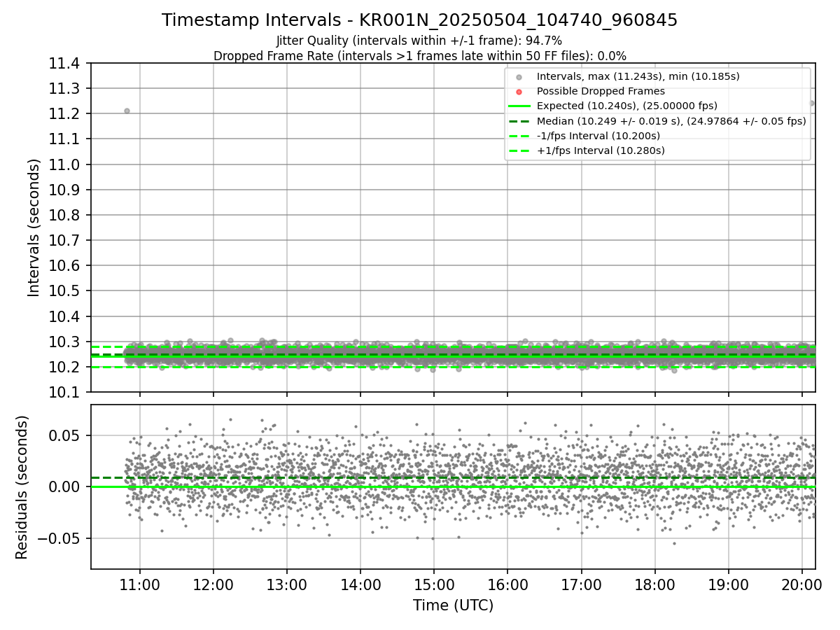Click the legend entry 'Possible Dropped Frames'
840x630 pixels.
601,91
